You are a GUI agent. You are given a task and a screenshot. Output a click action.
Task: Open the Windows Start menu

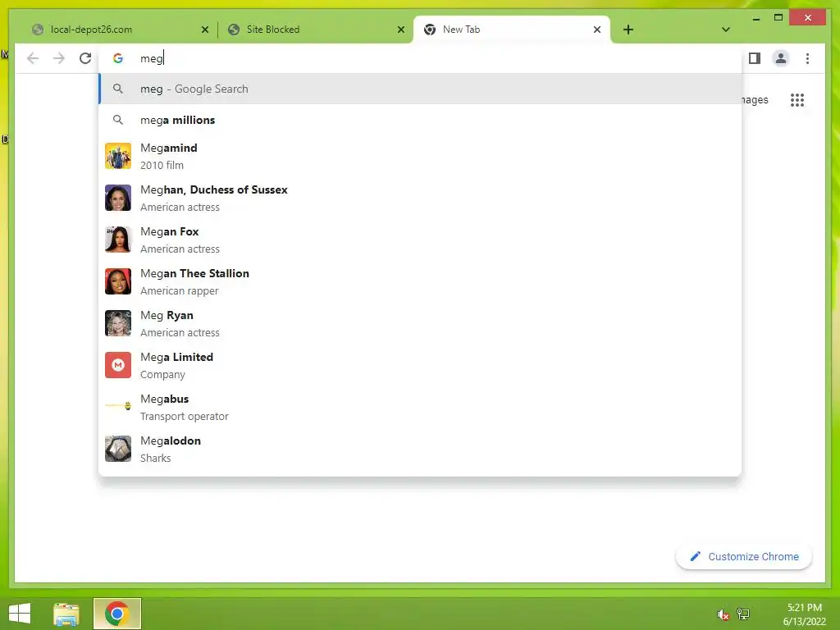click(x=20, y=614)
